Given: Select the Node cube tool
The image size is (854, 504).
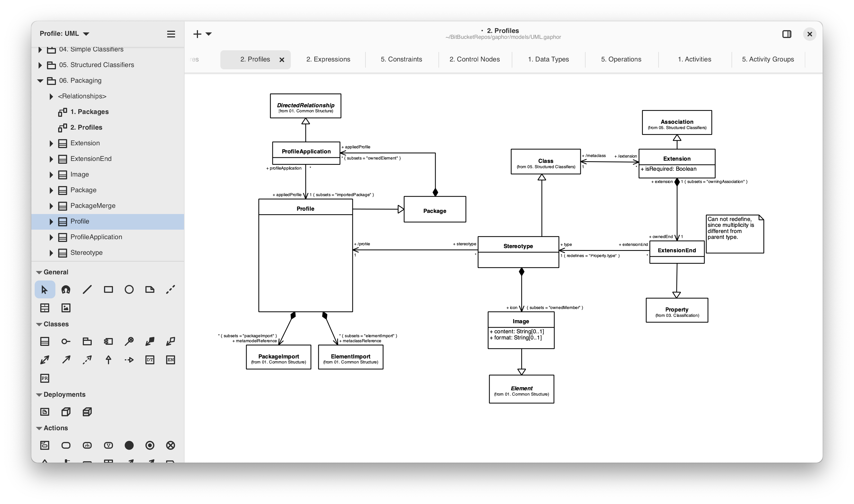Looking at the screenshot, I should pos(66,412).
